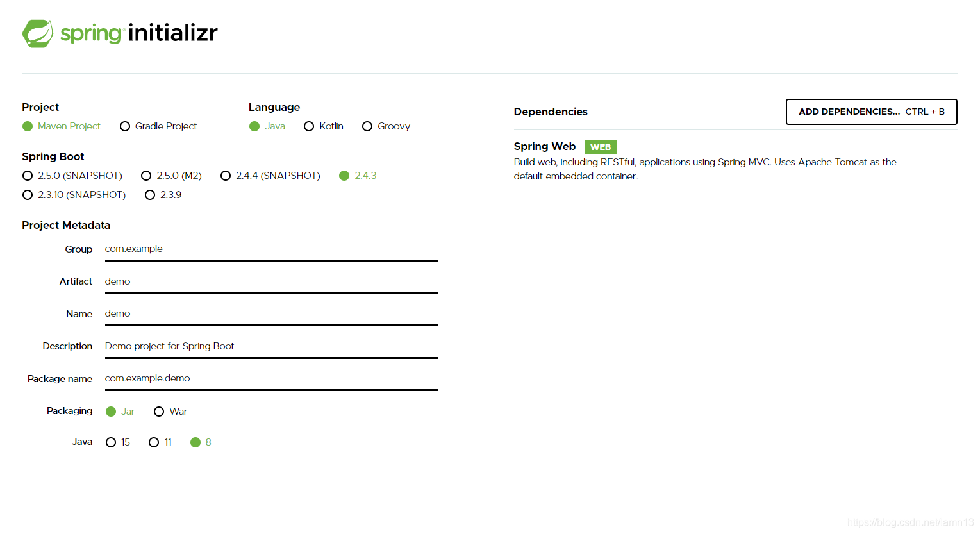This screenshot has width=980, height=534.
Task: Click the Dependencies heading
Action: click(551, 112)
